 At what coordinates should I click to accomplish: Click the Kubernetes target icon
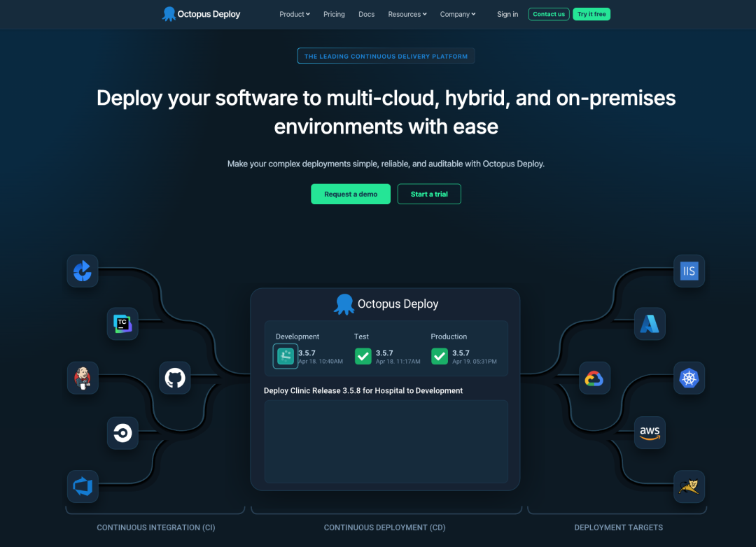[x=689, y=378]
